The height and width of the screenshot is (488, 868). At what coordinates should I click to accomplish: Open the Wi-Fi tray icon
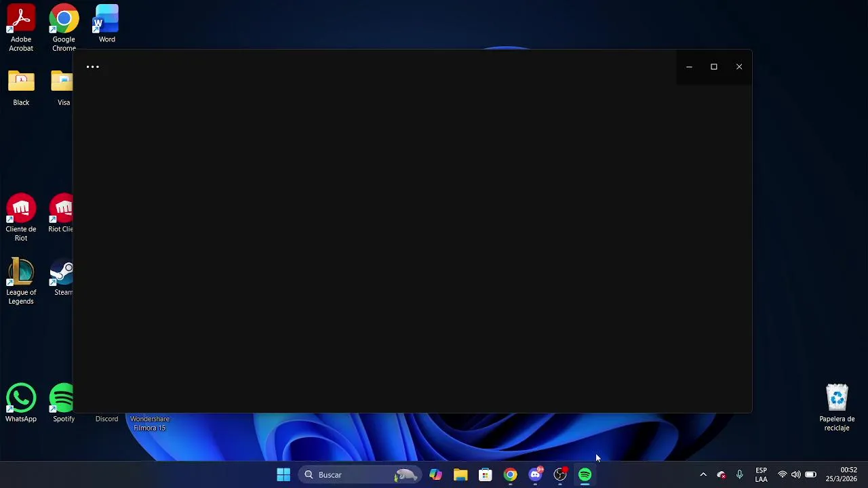click(x=783, y=475)
